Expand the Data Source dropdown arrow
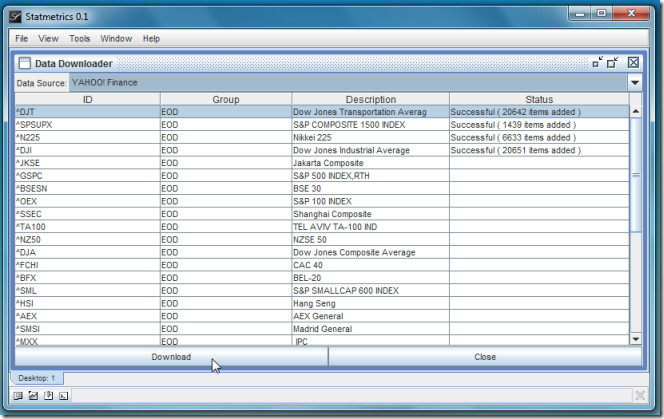Screen dimensions: 664x419 point(635,83)
